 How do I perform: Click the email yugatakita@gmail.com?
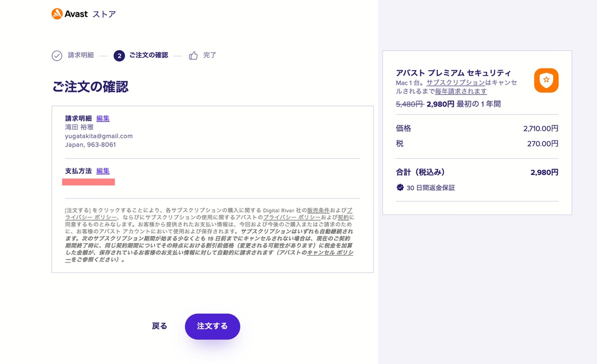point(99,136)
